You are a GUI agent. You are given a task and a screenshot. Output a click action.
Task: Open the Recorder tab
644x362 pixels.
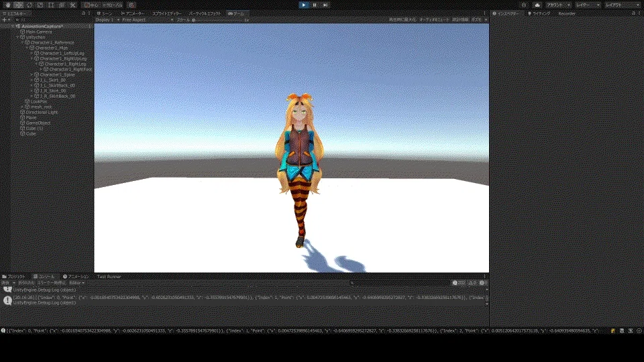[567, 13]
